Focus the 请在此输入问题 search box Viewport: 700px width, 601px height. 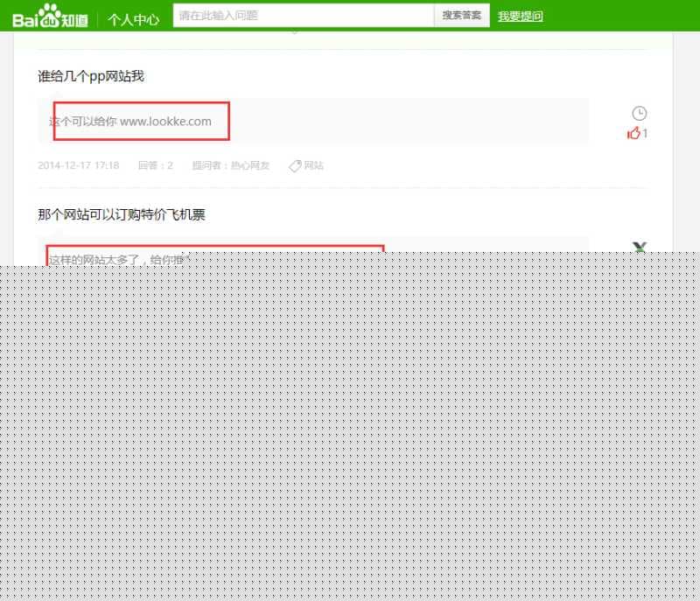pos(303,16)
